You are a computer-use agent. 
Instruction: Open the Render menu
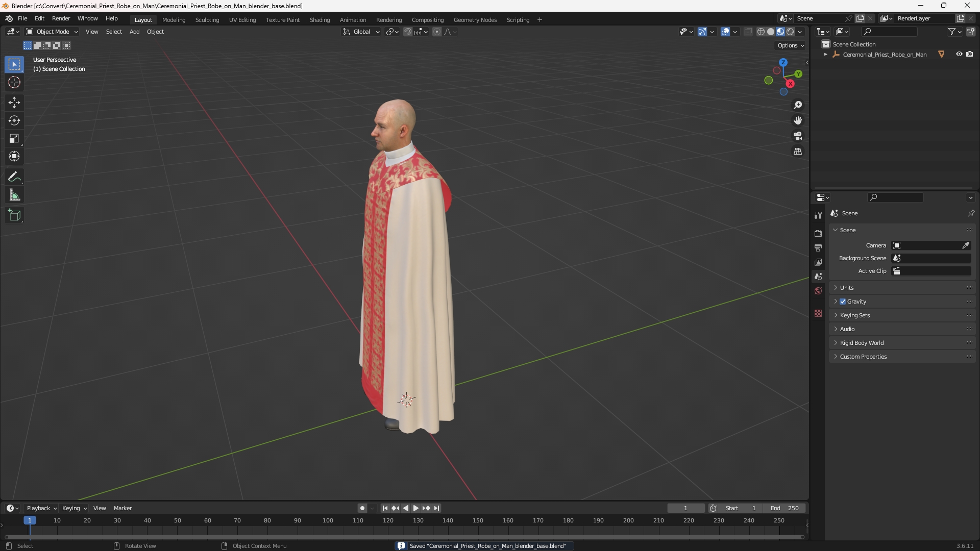coord(61,18)
